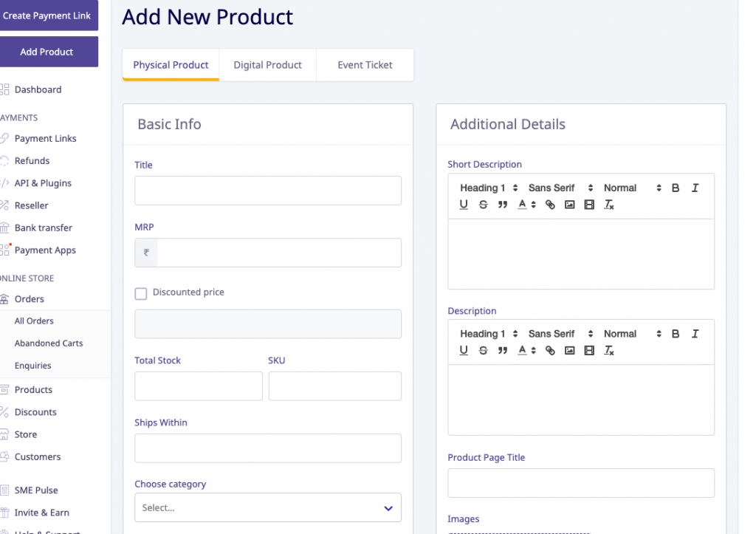Open Normal size dropdown in Description editor
Screen dimensions: 756x534
point(632,334)
